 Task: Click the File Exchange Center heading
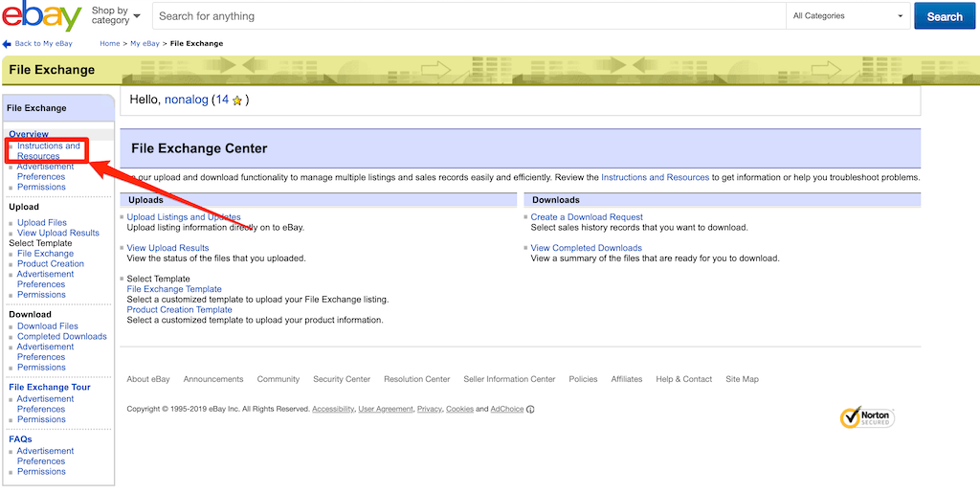tap(199, 148)
